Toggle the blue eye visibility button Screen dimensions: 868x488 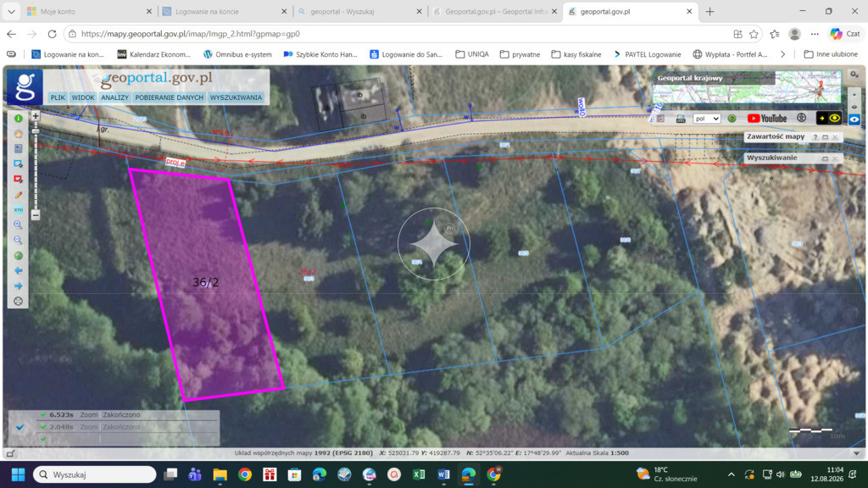pos(854,119)
